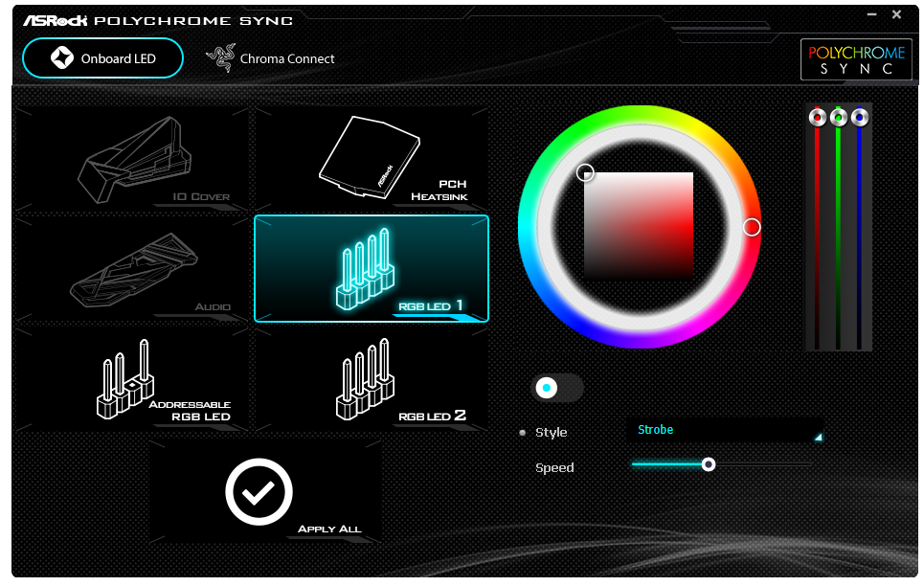Pick a color in the red saturation square
The height and width of the screenshot is (586, 924).
click(639, 225)
